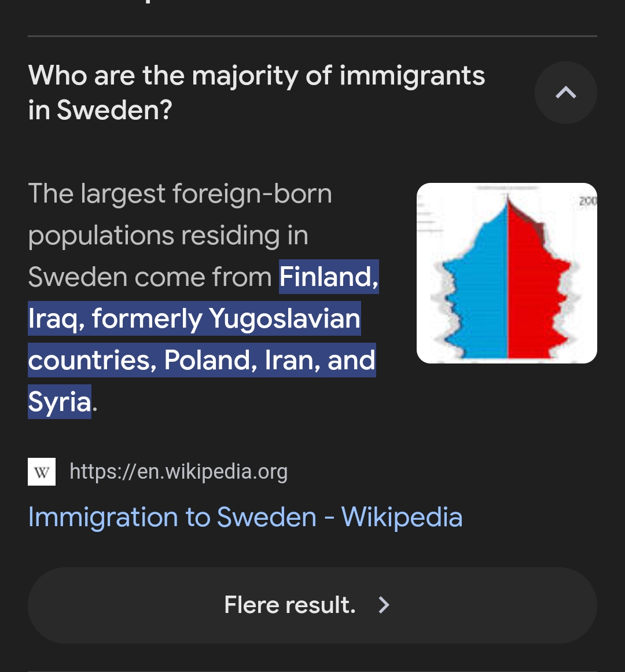Screen dimensions: 625x672
Task: Click the words Sweden come from
Action: (149, 277)
